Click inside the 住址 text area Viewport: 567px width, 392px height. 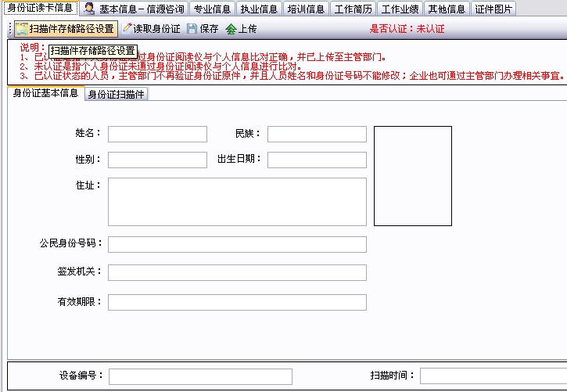point(237,202)
